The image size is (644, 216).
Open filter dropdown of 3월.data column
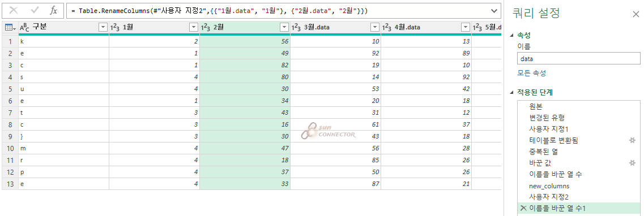375,28
